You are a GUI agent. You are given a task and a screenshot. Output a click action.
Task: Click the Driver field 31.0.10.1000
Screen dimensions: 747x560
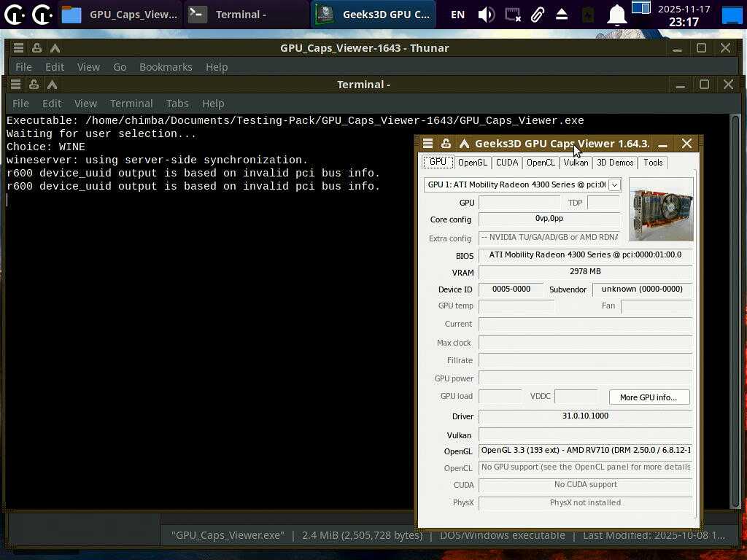[x=586, y=416]
